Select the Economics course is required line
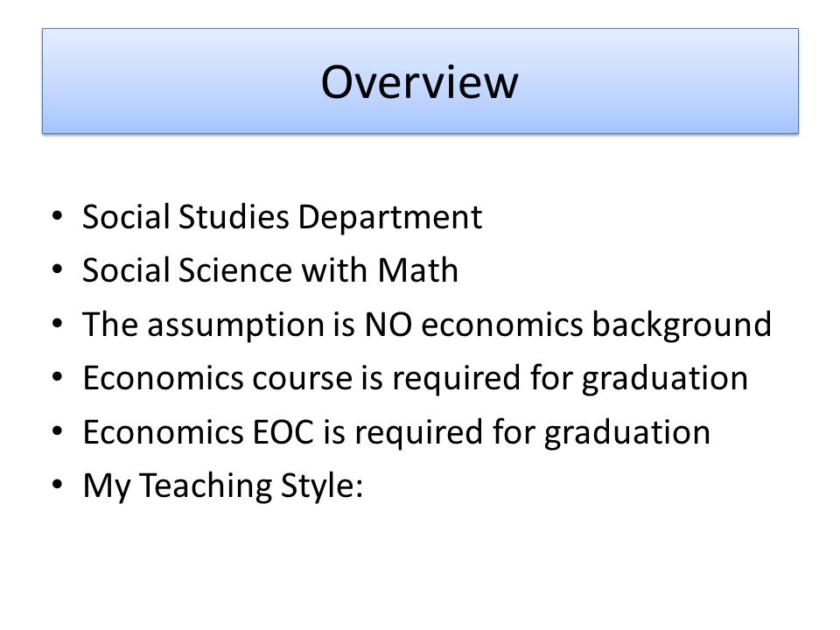 click(415, 379)
